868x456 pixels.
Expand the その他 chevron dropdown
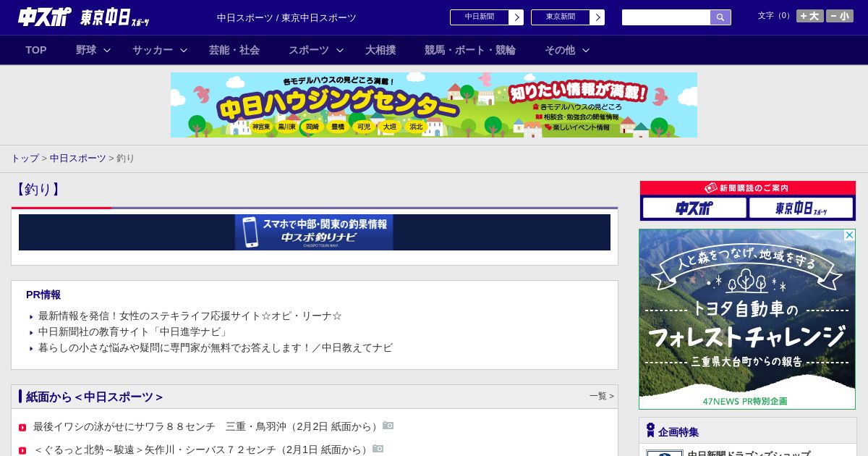coord(586,50)
